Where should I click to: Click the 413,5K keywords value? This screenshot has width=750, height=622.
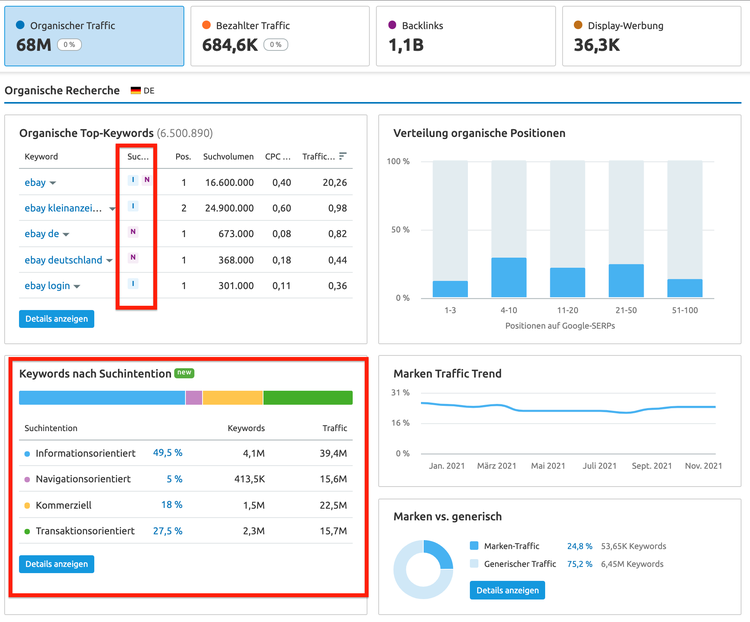(x=249, y=479)
